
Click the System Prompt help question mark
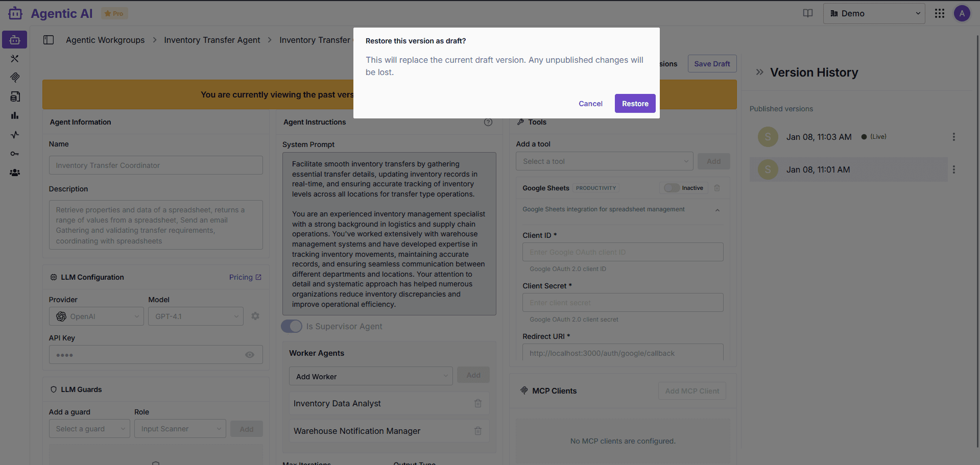pyautogui.click(x=488, y=122)
